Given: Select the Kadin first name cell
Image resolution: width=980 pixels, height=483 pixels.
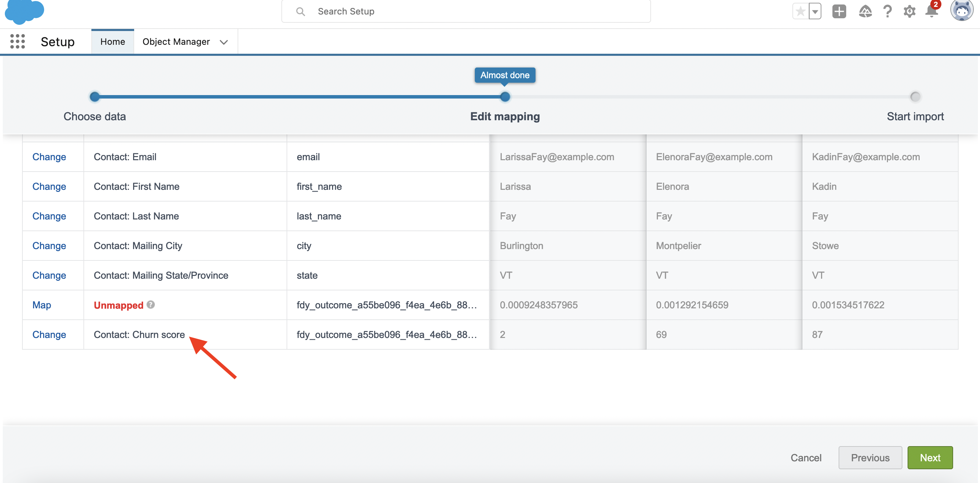Looking at the screenshot, I should point(880,186).
